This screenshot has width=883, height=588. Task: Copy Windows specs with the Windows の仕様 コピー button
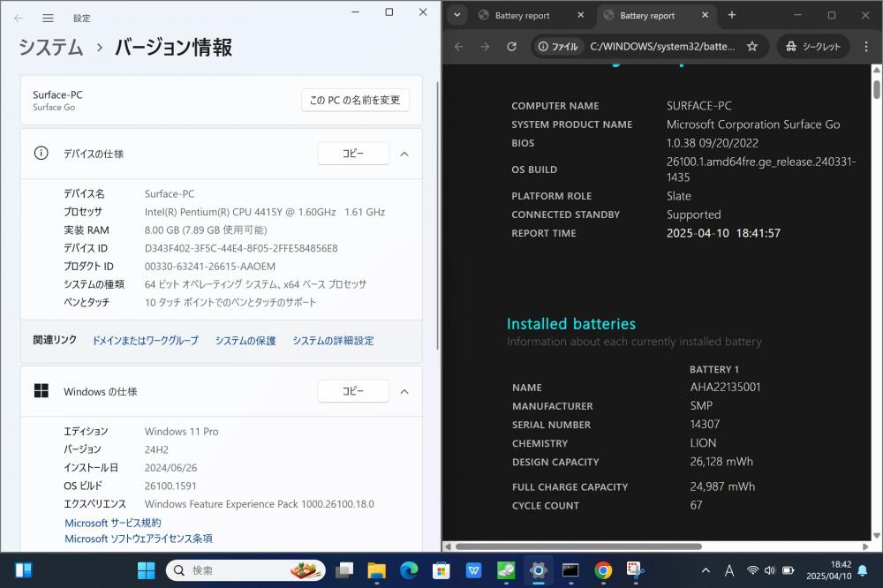click(x=353, y=391)
